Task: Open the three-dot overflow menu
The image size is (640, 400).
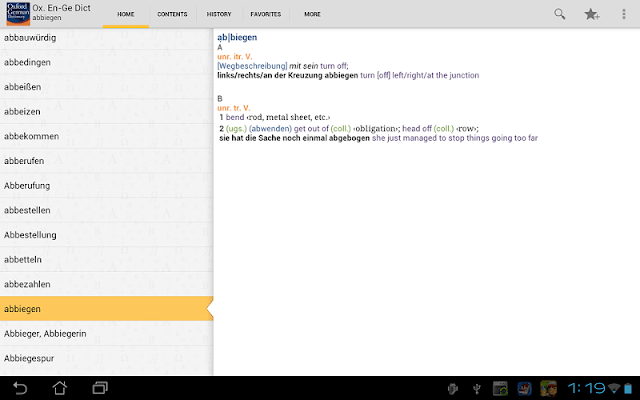Action: click(x=624, y=14)
